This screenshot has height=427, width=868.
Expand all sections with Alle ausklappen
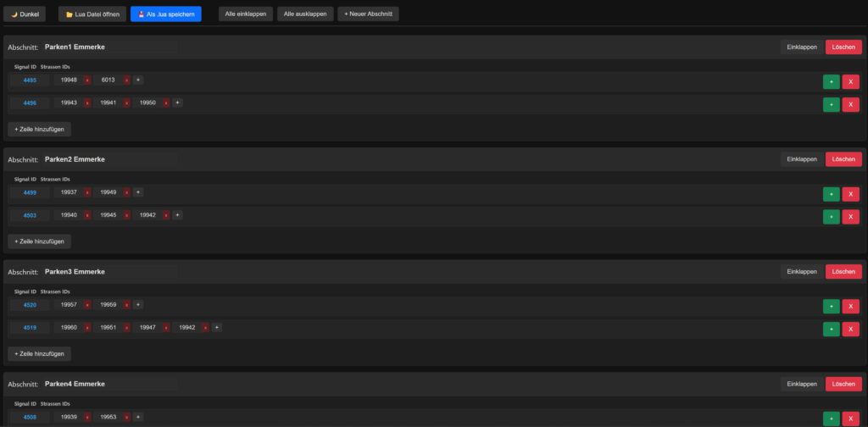[305, 14]
